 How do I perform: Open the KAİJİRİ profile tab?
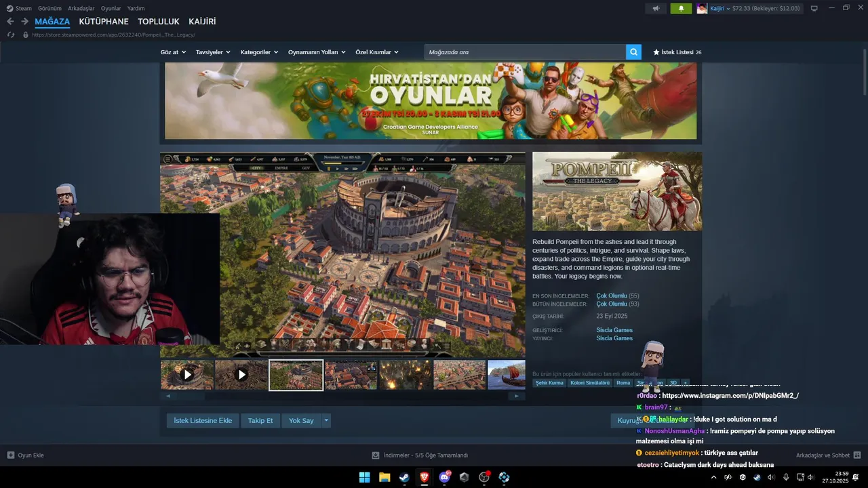[202, 22]
